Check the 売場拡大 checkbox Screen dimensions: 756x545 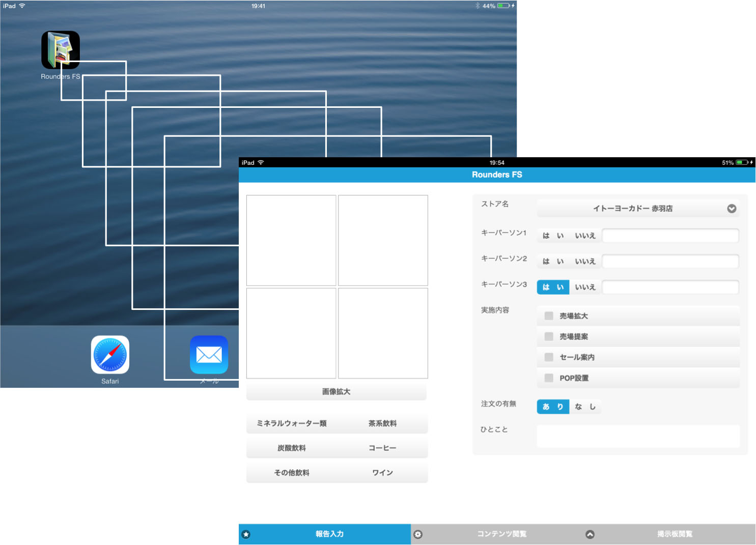(x=549, y=316)
